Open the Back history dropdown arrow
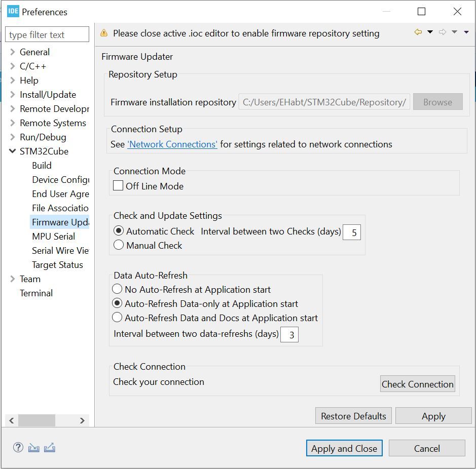 point(430,32)
